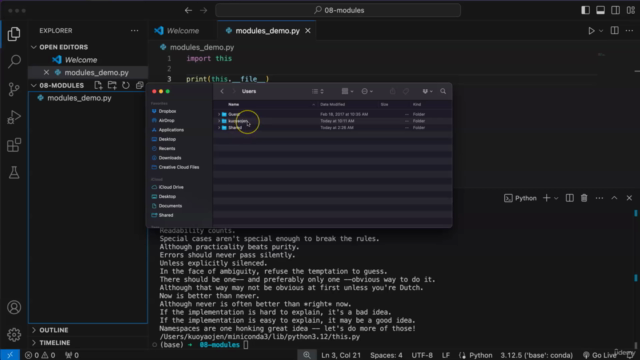Open the Run and Debug view

[14, 118]
